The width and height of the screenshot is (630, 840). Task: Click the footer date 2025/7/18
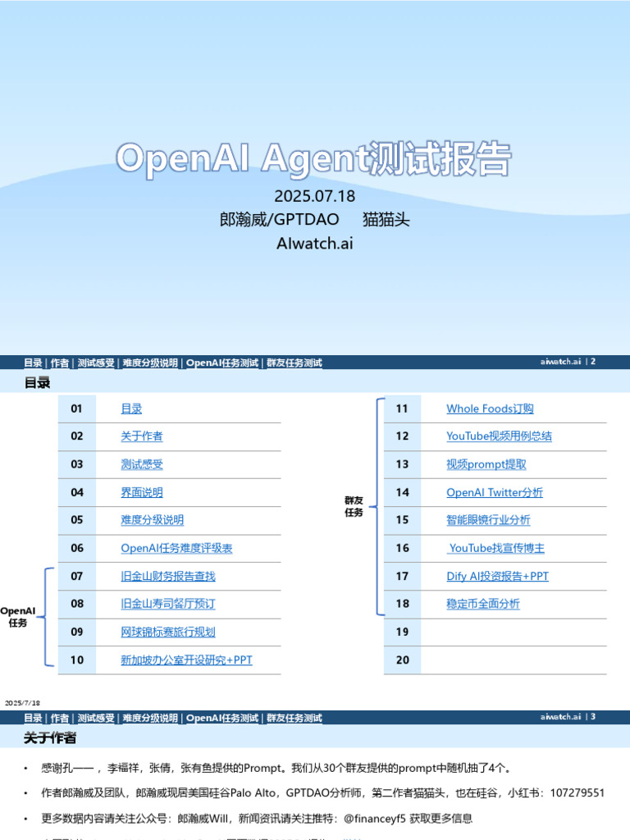(x=22, y=703)
